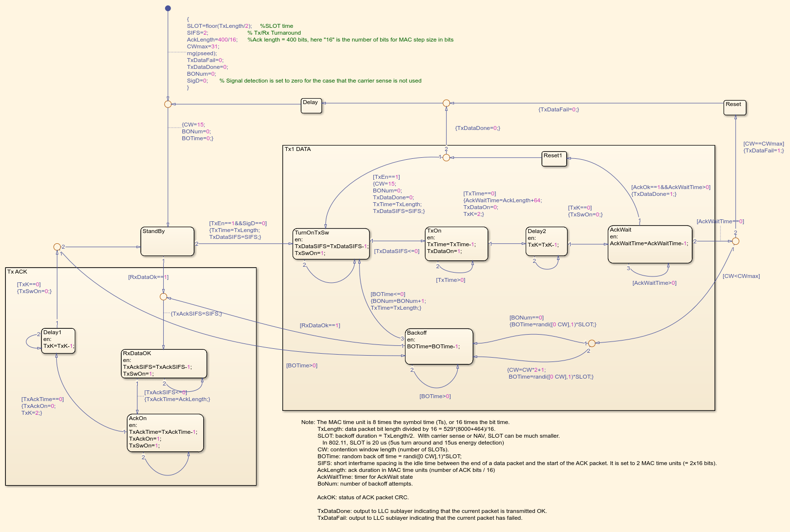Click the Backoff state
The width and height of the screenshot is (790, 532).
click(x=439, y=346)
